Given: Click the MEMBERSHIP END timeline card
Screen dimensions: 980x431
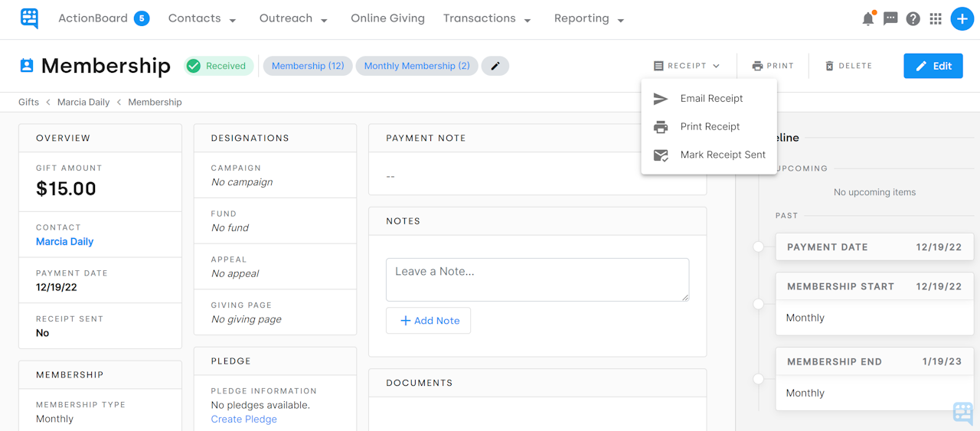Looking at the screenshot, I should [874, 379].
